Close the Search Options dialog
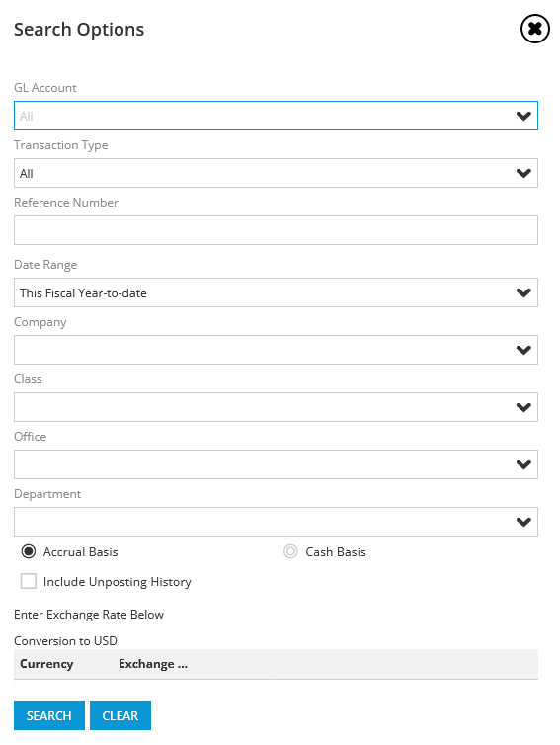 click(535, 29)
